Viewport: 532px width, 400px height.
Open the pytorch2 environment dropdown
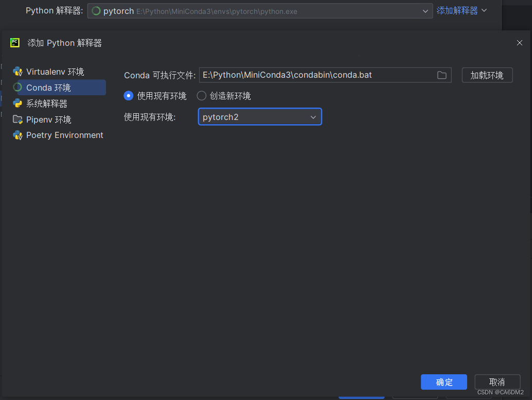click(x=313, y=117)
